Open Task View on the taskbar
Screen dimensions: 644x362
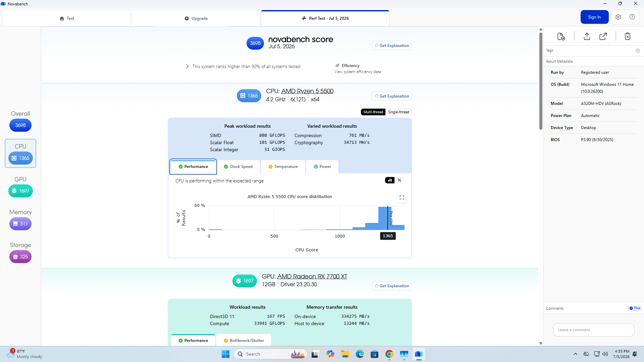coord(315,354)
